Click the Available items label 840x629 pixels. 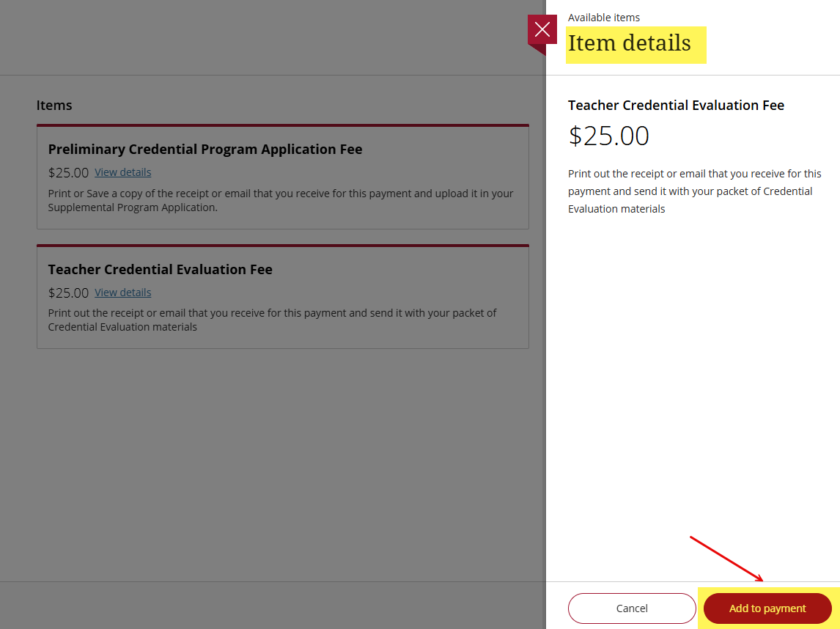click(603, 17)
